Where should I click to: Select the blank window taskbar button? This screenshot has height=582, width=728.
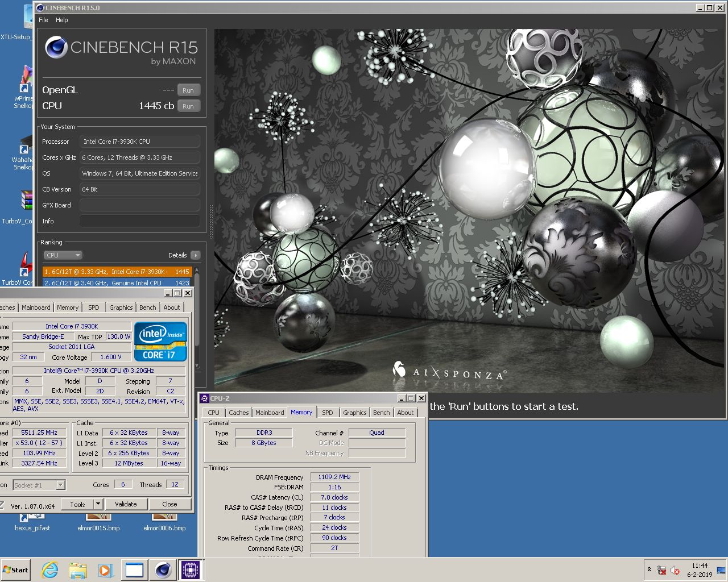click(x=134, y=569)
